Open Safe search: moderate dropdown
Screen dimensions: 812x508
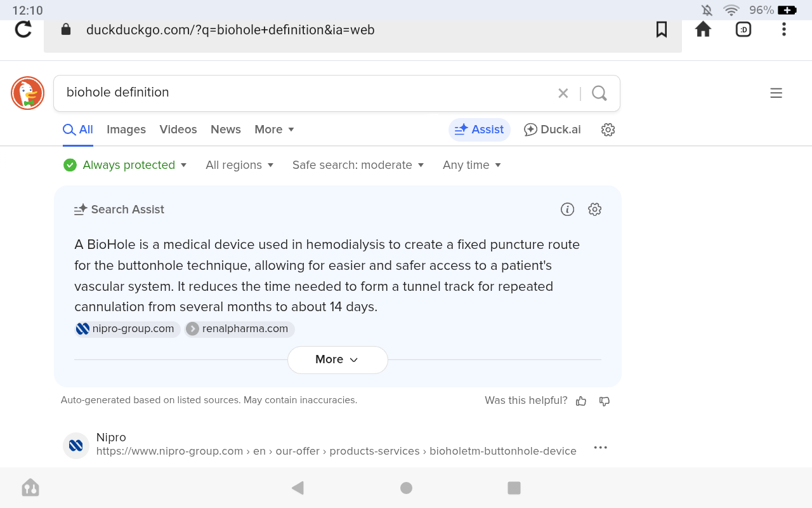[358, 165]
